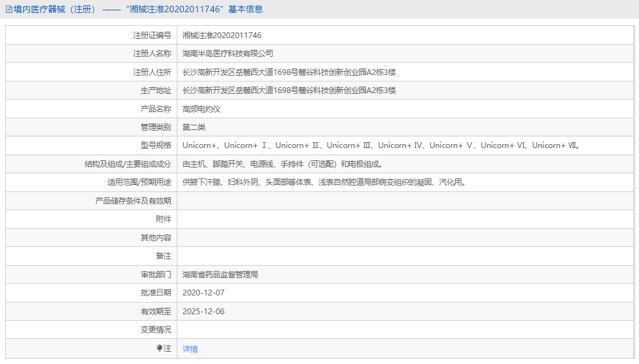Click the 批准日期 label
Image resolution: width=639 pixels, height=364 pixels.
pos(156,293)
